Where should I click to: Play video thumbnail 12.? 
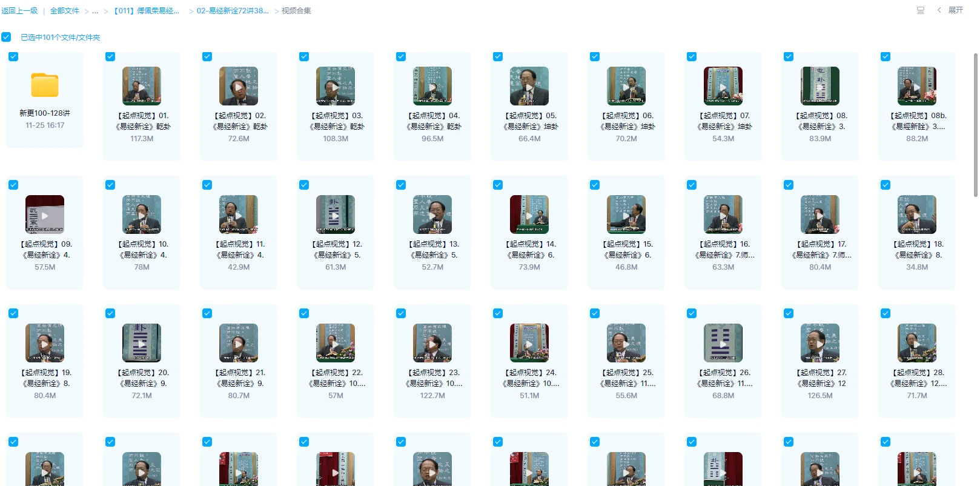coord(336,215)
